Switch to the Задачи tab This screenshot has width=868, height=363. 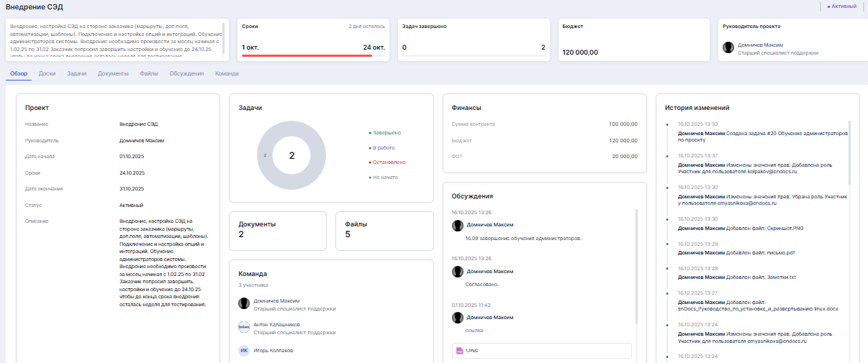click(76, 73)
